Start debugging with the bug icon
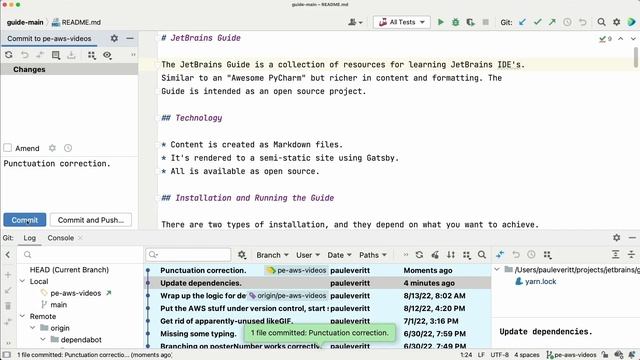This screenshot has height=360, width=640. coord(456,22)
